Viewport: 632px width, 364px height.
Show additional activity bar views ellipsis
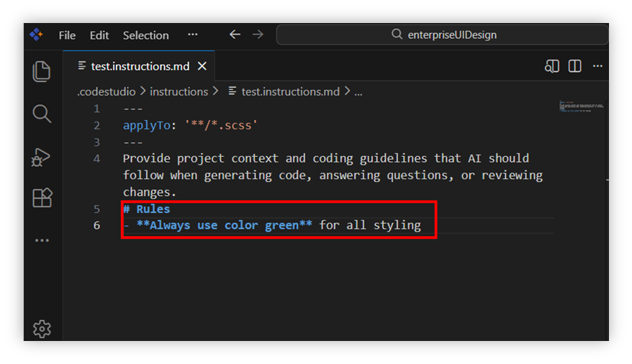pyautogui.click(x=42, y=240)
